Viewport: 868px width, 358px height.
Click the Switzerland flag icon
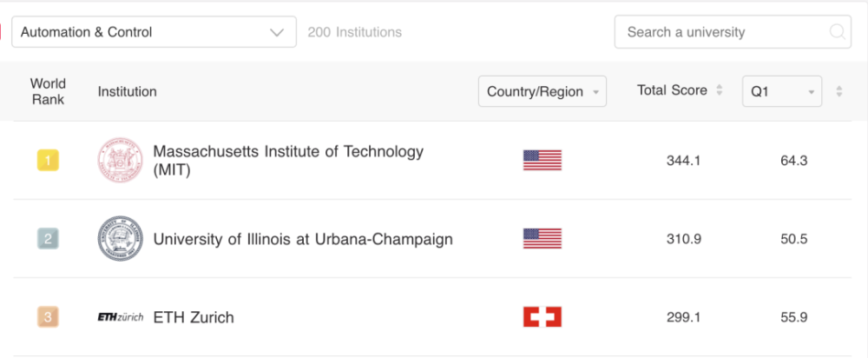click(542, 317)
